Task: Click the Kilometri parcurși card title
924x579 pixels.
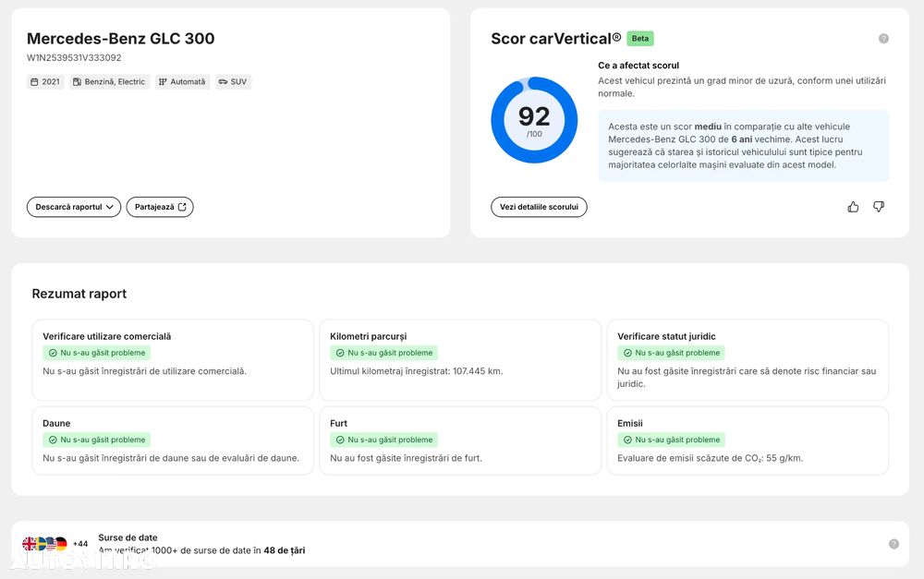Action: (x=369, y=336)
